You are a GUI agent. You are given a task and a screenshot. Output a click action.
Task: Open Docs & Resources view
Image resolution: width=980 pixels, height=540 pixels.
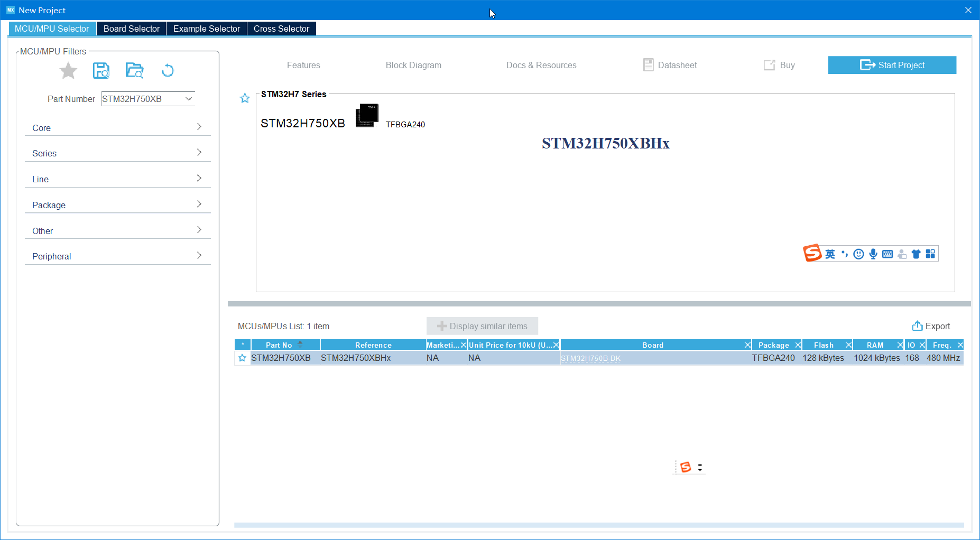click(x=541, y=65)
